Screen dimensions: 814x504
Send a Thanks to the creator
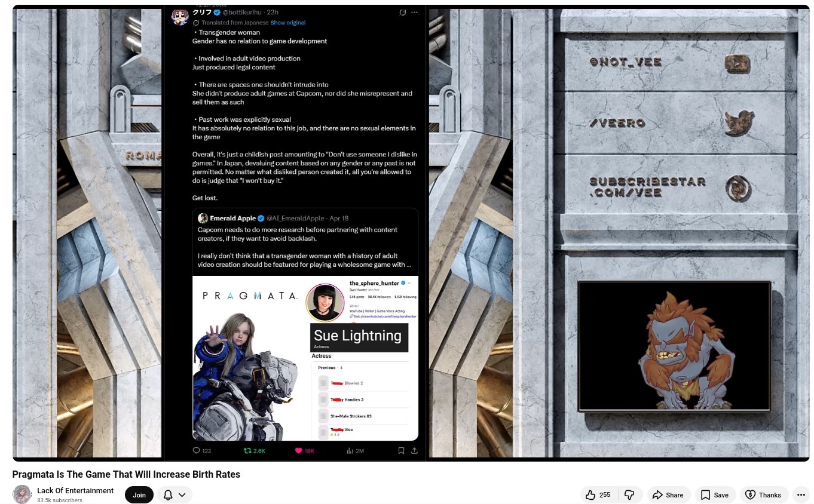click(x=763, y=494)
